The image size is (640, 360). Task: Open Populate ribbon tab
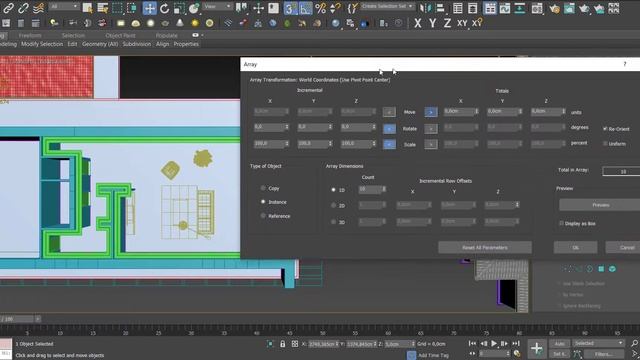167,36
